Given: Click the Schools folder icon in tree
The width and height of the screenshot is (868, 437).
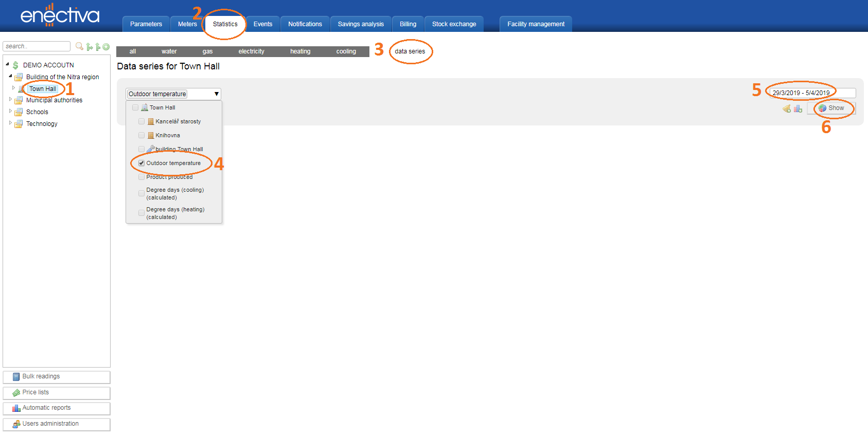Looking at the screenshot, I should pos(19,112).
